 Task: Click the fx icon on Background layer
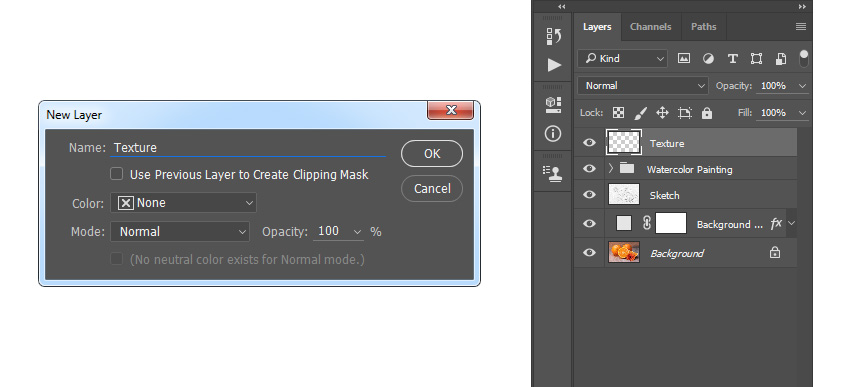click(x=776, y=223)
